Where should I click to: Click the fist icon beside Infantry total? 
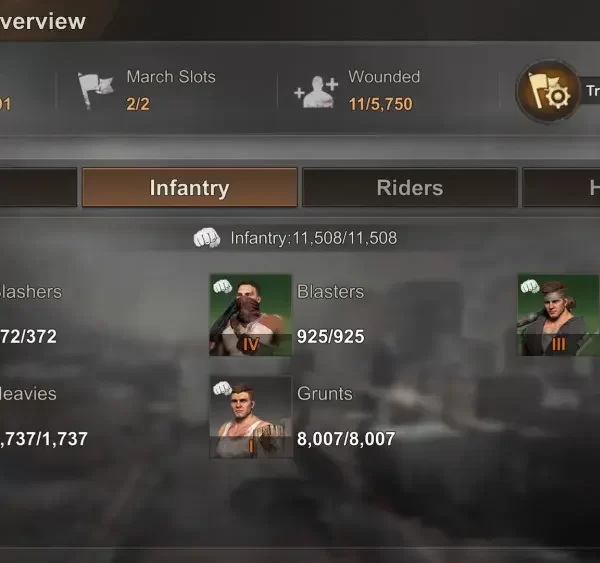[207, 238]
